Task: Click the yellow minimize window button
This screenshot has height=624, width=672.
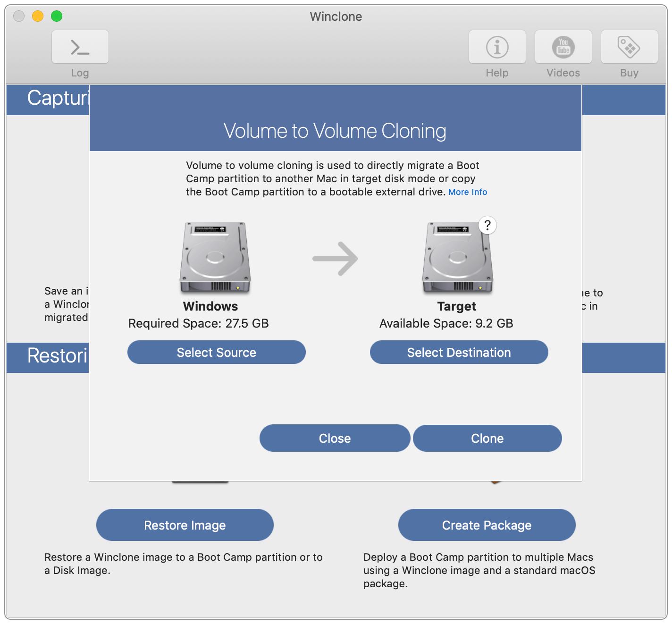Action: [38, 16]
